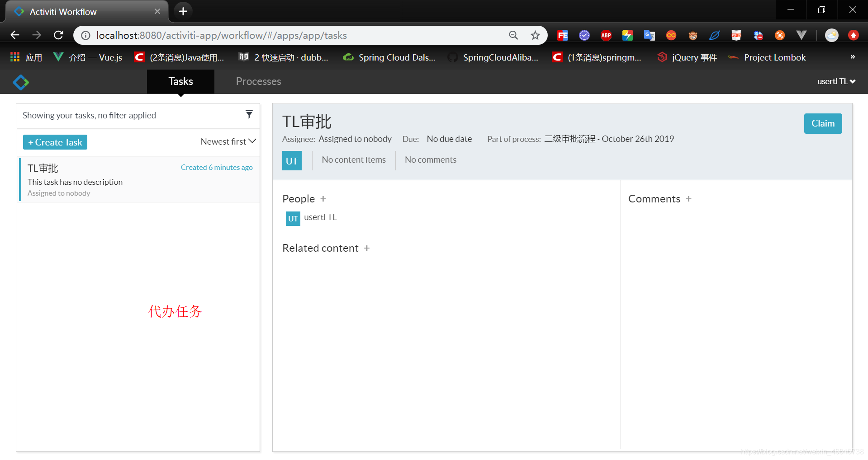Click the Activiti logo icon
Screen dimensions: 868x460
coord(21,82)
